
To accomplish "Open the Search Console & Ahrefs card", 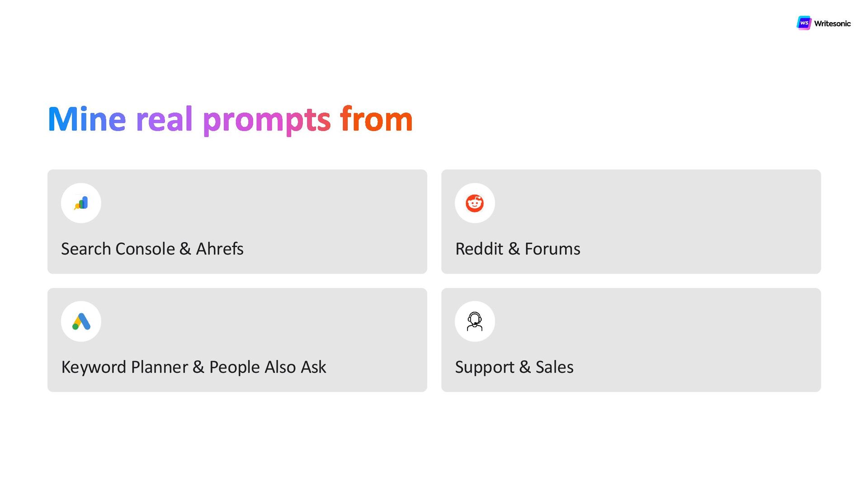I will [237, 221].
